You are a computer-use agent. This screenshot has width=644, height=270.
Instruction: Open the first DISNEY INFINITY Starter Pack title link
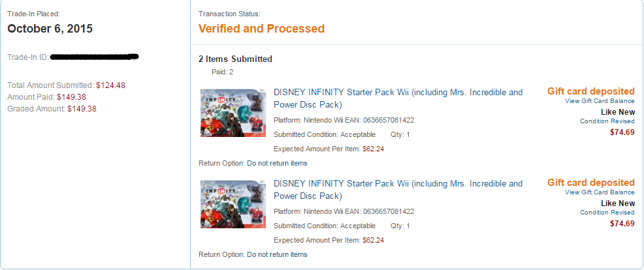click(398, 98)
